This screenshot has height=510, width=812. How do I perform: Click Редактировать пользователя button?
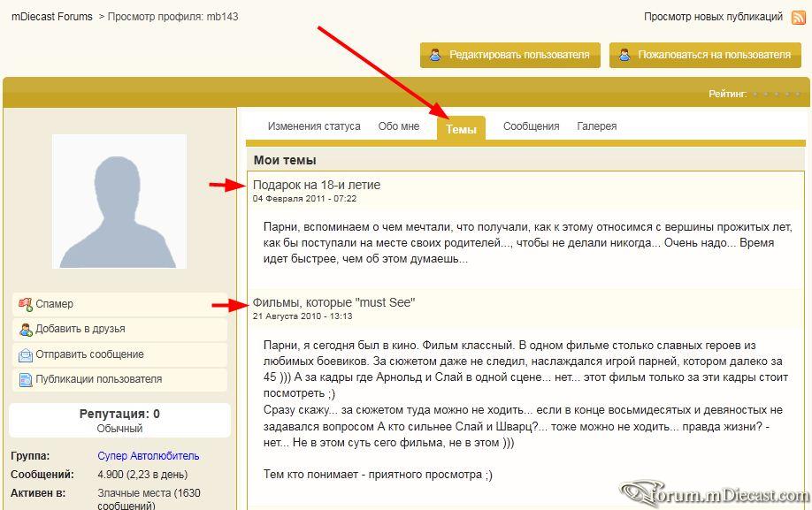pos(510,55)
